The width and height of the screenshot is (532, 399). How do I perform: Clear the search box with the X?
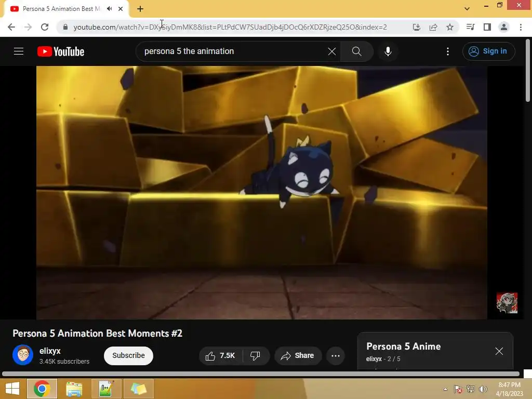pos(332,51)
